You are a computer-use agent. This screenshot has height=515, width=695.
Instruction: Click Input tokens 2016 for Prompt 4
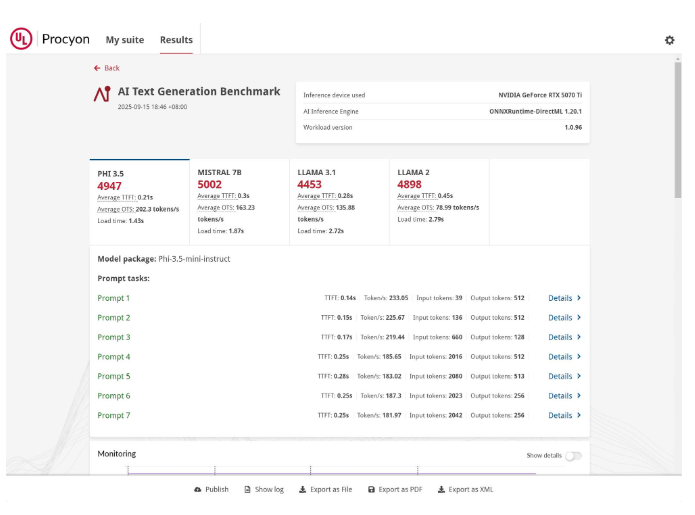436,356
